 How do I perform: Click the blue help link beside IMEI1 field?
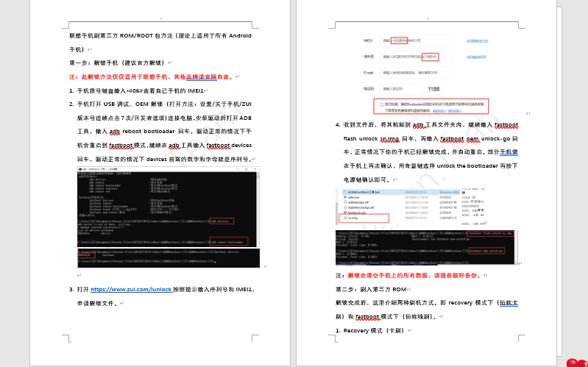click(477, 41)
